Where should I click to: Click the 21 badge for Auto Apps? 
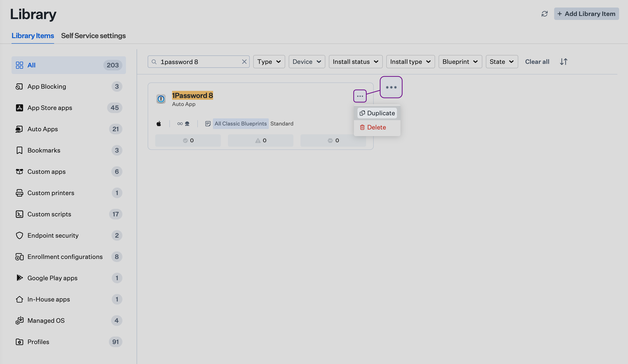(116, 129)
